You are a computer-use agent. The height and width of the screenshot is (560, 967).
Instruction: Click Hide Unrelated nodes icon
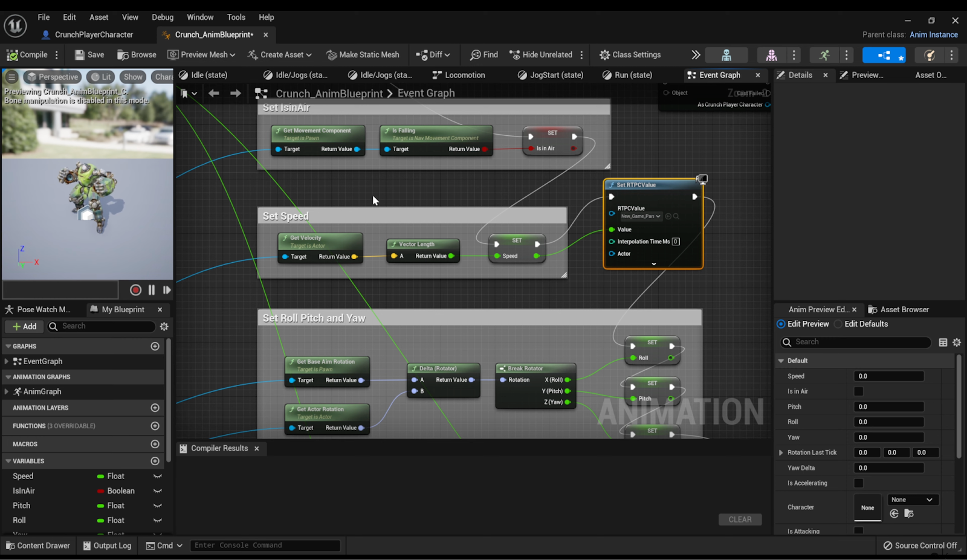click(515, 55)
